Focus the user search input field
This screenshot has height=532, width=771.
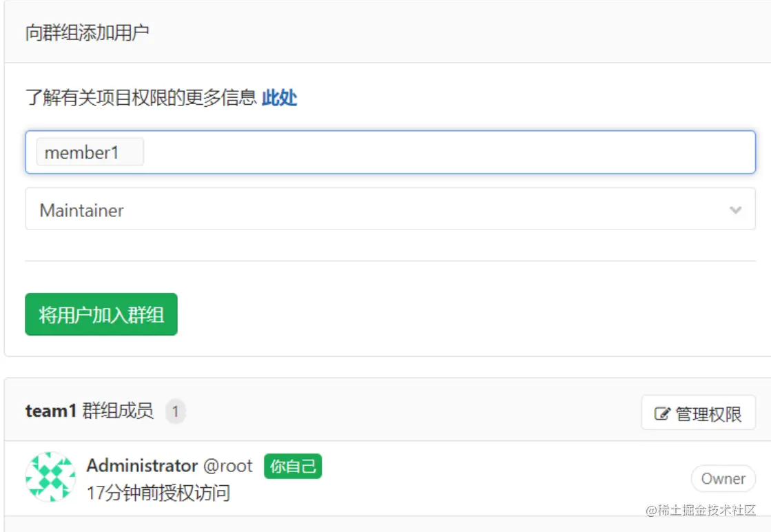[390, 152]
